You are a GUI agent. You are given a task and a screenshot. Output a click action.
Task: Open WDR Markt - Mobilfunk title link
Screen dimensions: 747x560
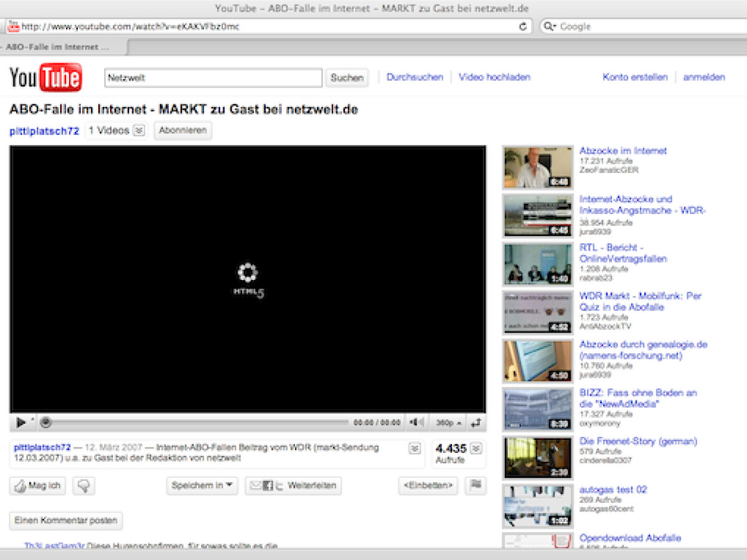point(641,301)
